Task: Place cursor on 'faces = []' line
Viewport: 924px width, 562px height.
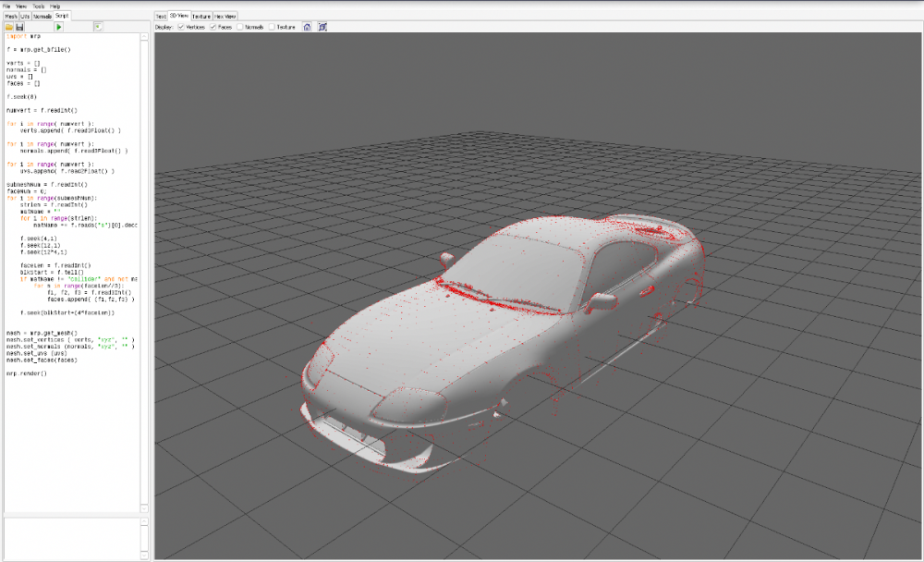Action: click(23, 83)
